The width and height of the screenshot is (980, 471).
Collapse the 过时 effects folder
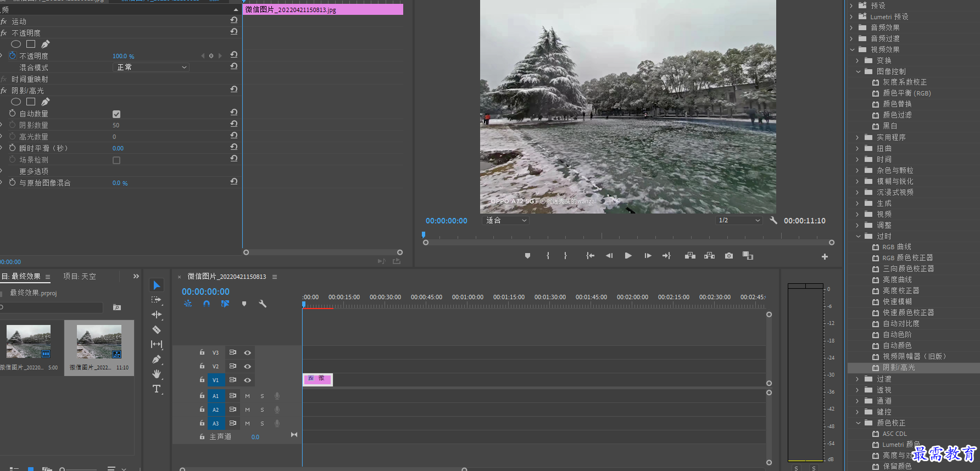[858, 236]
